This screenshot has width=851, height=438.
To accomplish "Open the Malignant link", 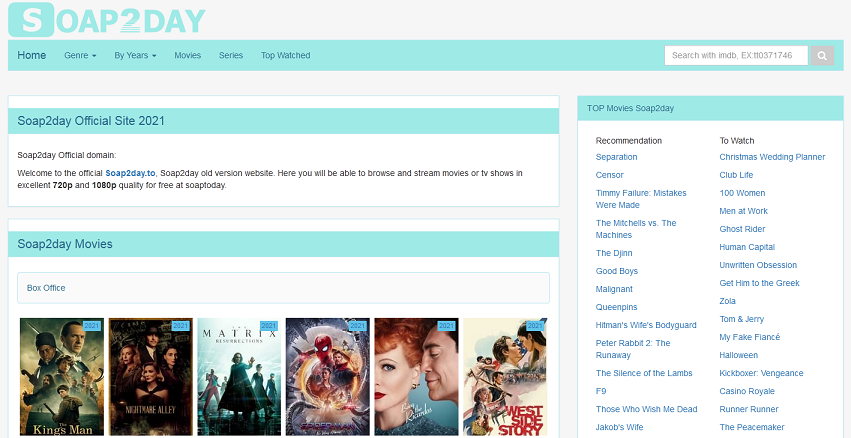I will click(614, 289).
